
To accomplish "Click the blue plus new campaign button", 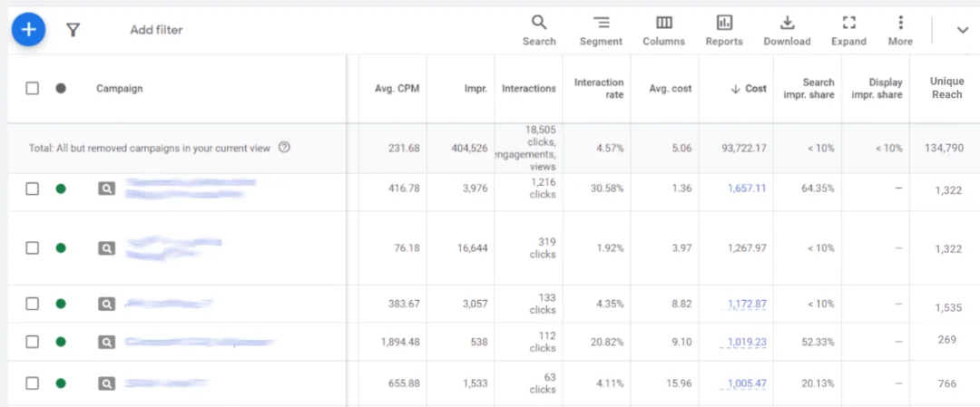I will (29, 29).
